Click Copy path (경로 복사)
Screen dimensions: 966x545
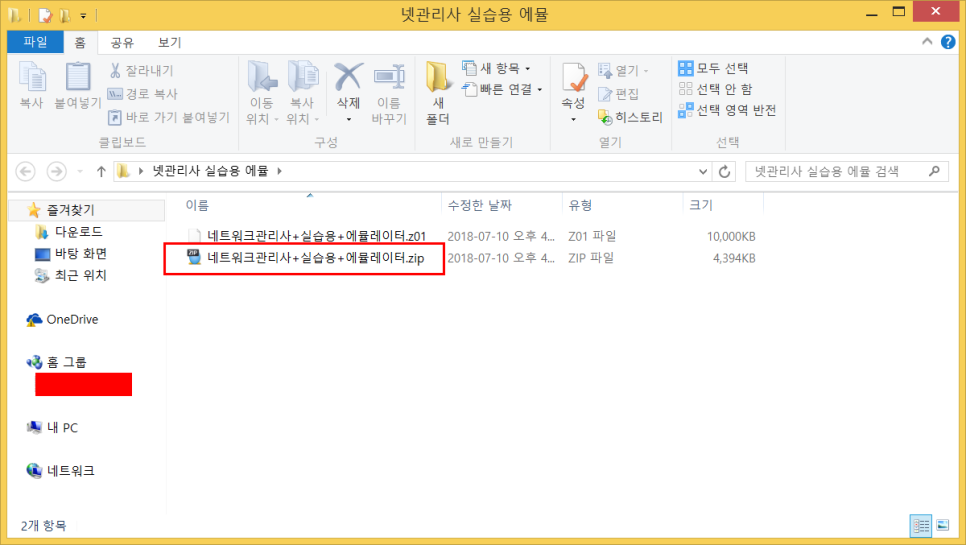click(x=143, y=94)
